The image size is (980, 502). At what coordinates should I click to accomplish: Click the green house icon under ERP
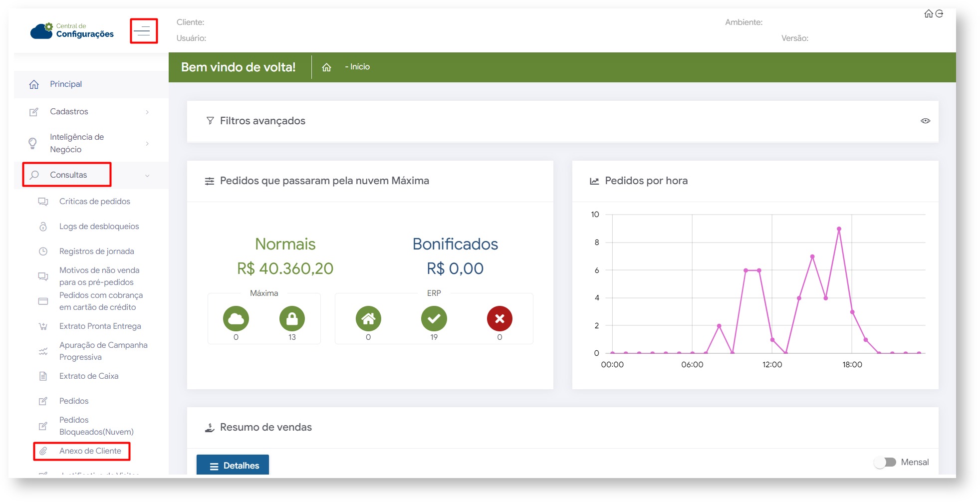368,319
